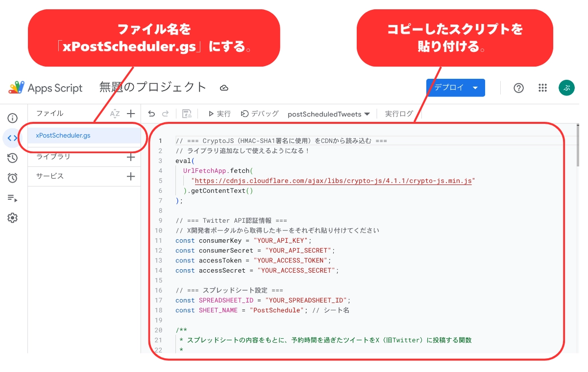Open the Help question mark icon
The height and width of the screenshot is (372, 588).
pos(518,88)
